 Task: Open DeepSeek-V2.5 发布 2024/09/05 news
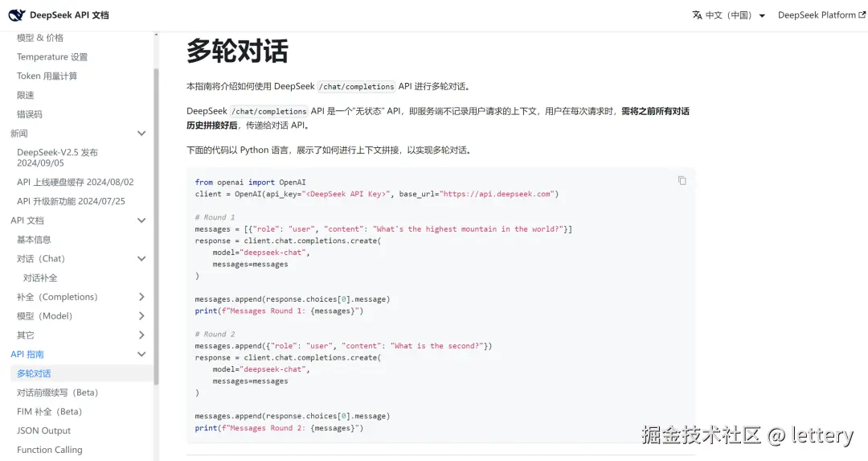57,158
